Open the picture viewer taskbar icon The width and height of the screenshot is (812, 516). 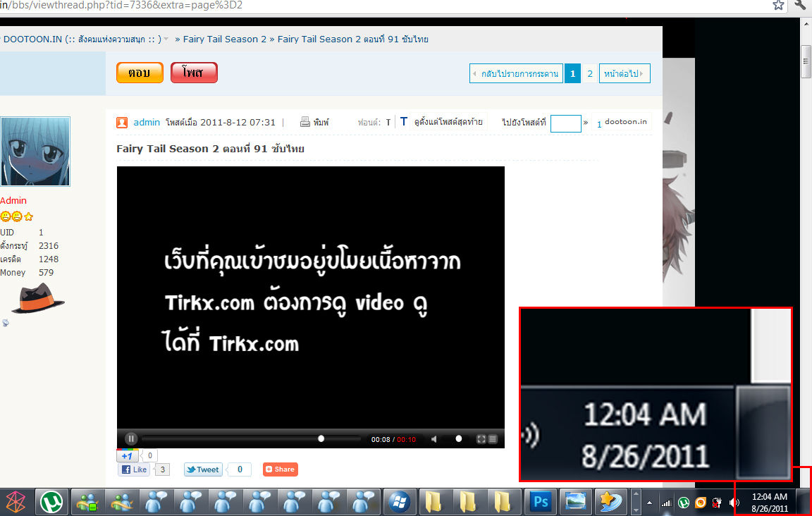pos(576,501)
